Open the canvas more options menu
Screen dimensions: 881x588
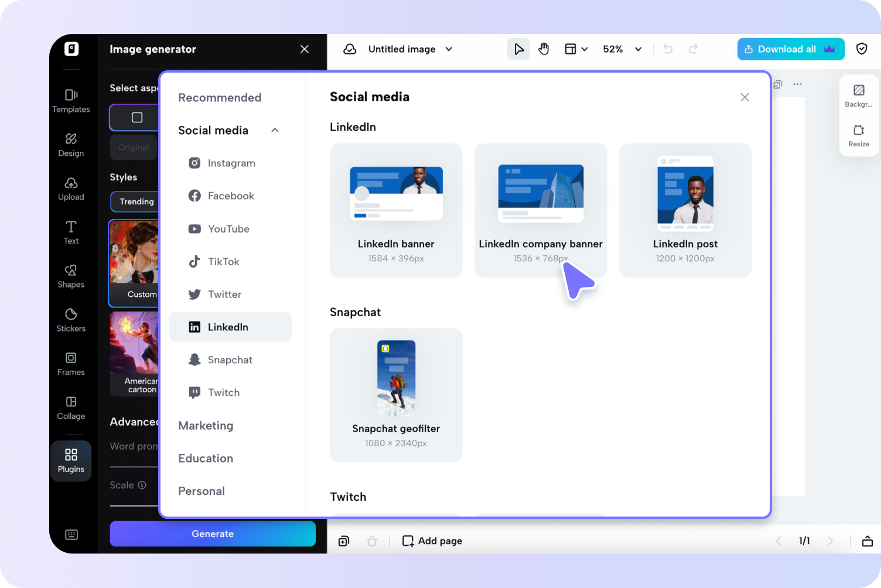[x=797, y=84]
